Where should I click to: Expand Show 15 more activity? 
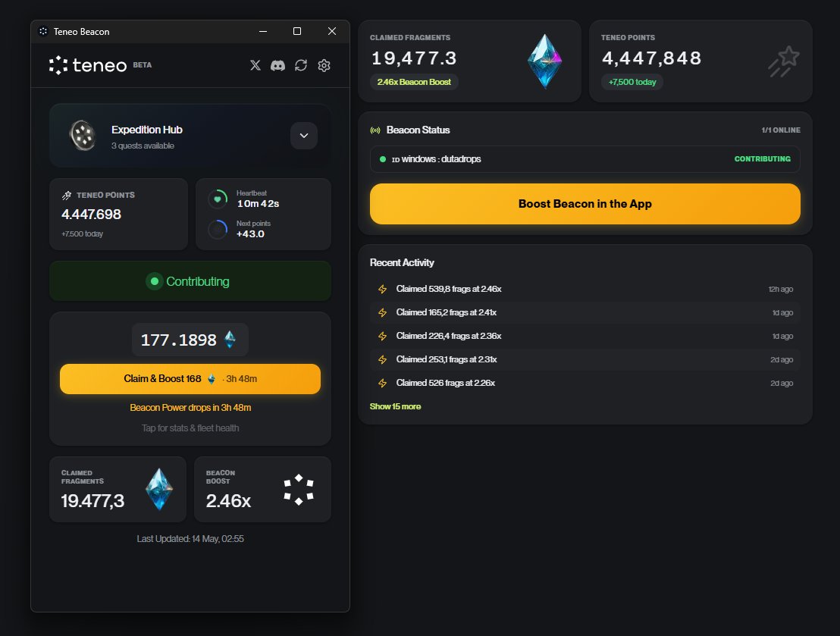coord(395,406)
